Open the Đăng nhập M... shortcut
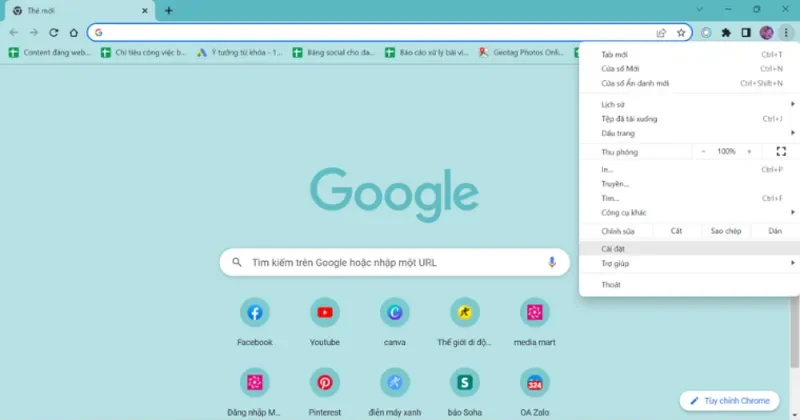 [255, 392]
